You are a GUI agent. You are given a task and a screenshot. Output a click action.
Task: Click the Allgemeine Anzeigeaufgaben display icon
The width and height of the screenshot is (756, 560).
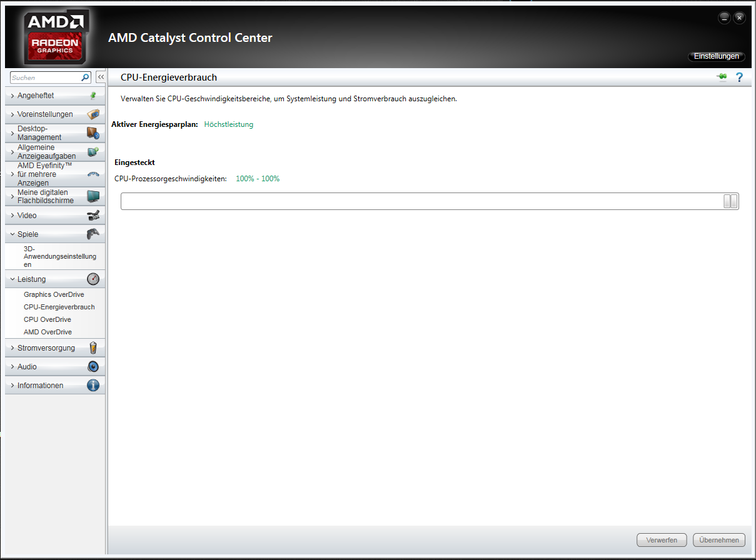(93, 152)
